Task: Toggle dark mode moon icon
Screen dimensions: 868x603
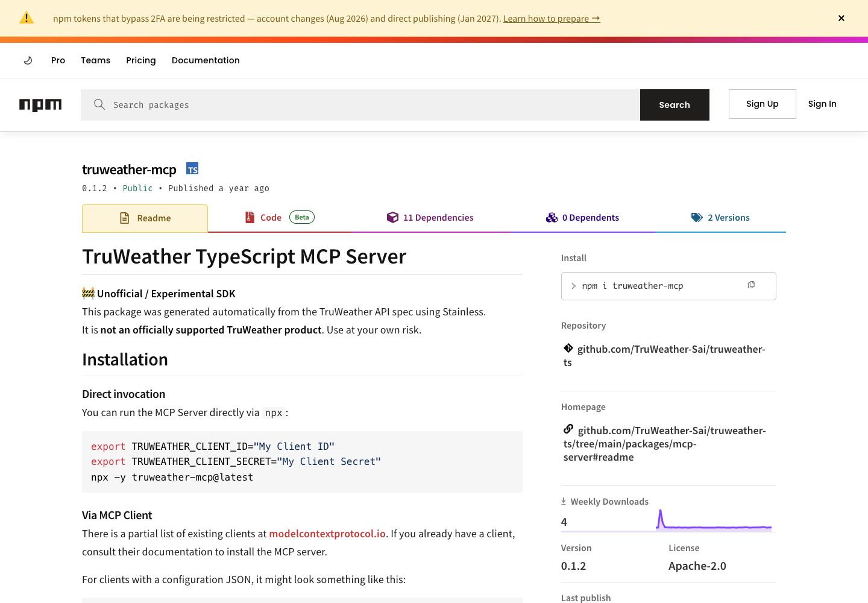Action: (x=28, y=60)
